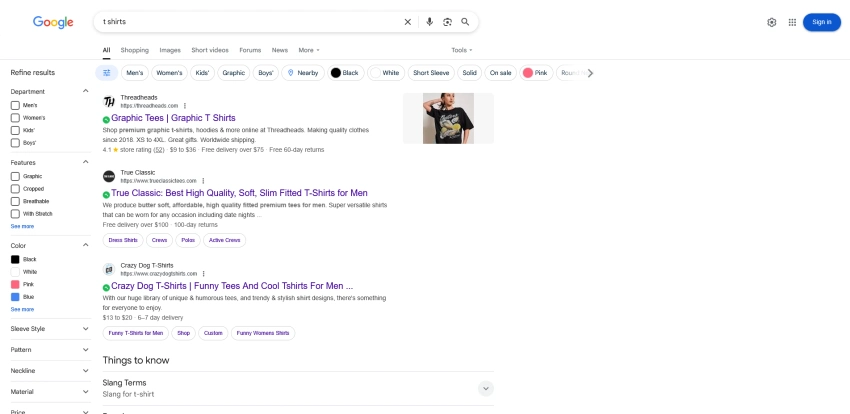The image size is (850, 414).
Task: Switch to the Images tab
Action: [170, 49]
